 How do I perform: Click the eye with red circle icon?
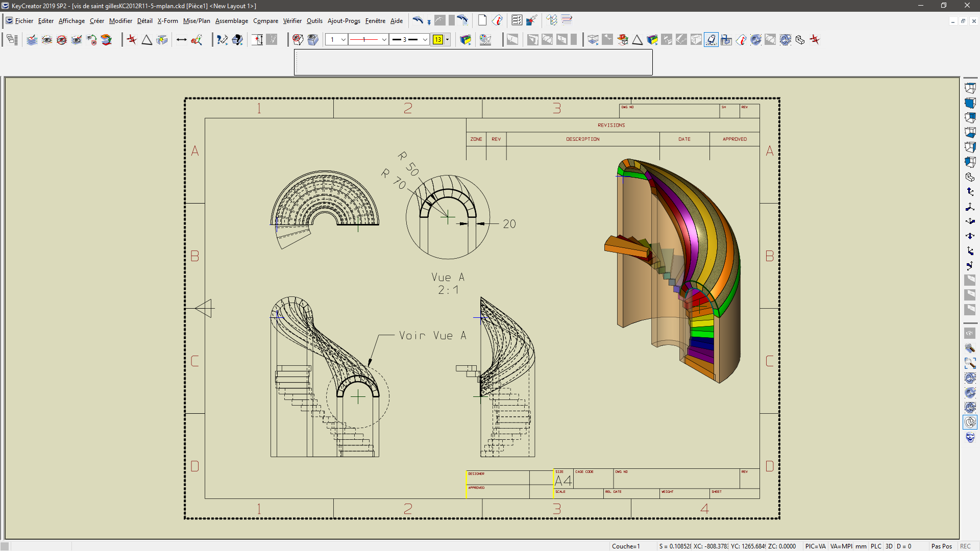pyautogui.click(x=62, y=40)
